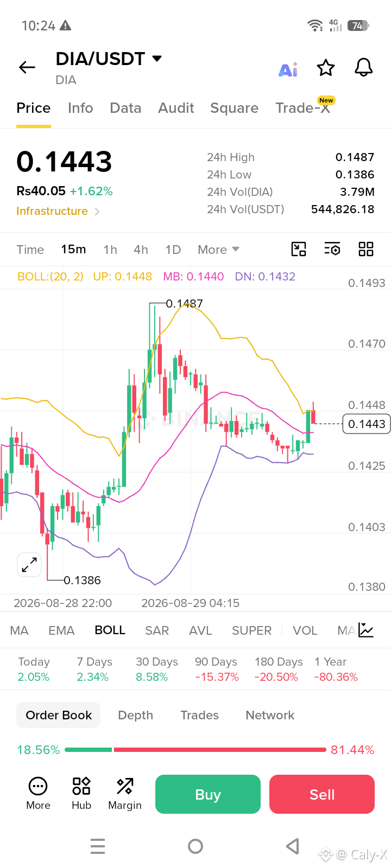Tap the 0.1487 high marker on chart
The width and height of the screenshot is (391, 868).
point(184,304)
